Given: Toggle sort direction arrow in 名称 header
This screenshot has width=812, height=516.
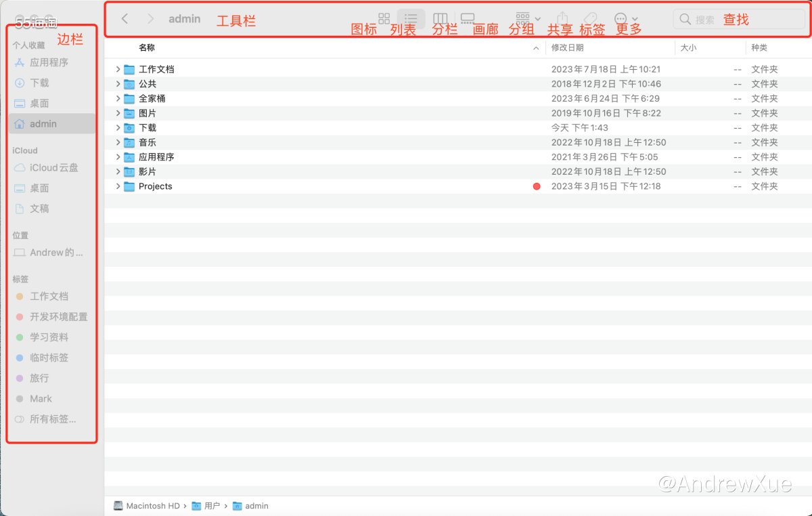Looking at the screenshot, I should [x=536, y=48].
